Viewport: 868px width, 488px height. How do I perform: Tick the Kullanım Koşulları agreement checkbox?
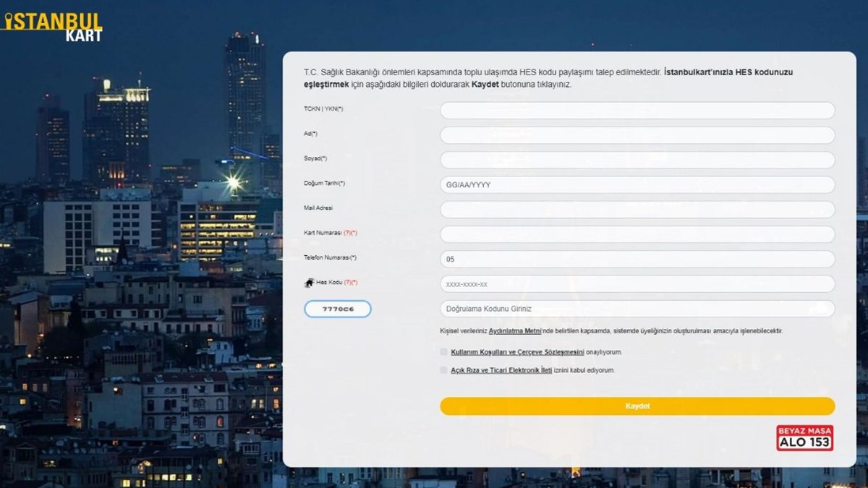coord(443,352)
